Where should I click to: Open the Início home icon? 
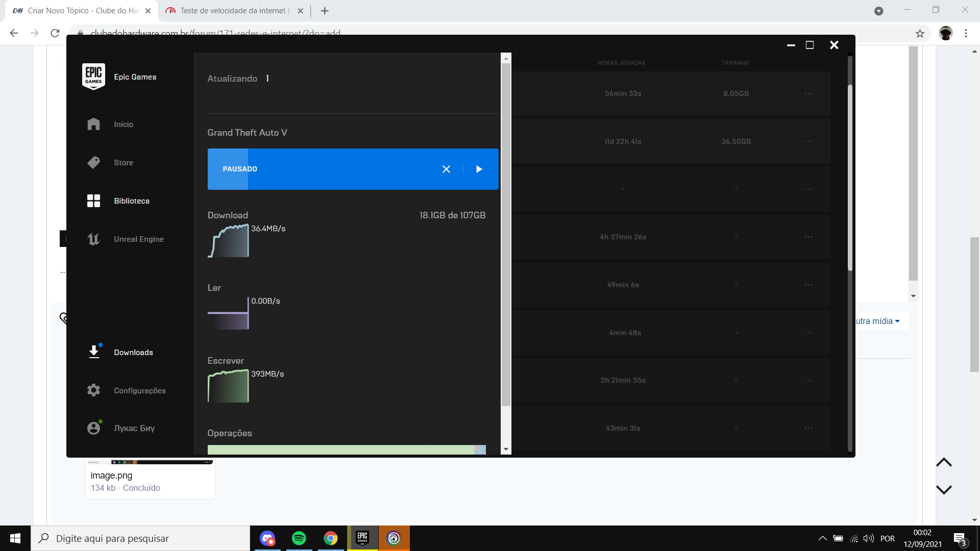[93, 124]
